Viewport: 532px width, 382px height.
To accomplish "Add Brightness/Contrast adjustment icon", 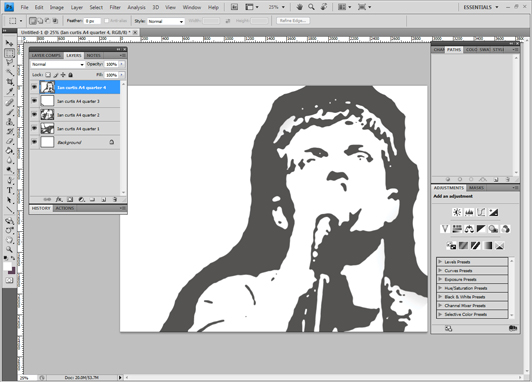I will (x=457, y=212).
